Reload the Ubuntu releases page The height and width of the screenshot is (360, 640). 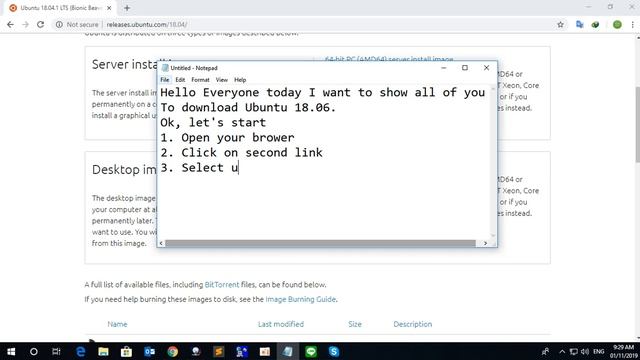pyautogui.click(x=40, y=24)
